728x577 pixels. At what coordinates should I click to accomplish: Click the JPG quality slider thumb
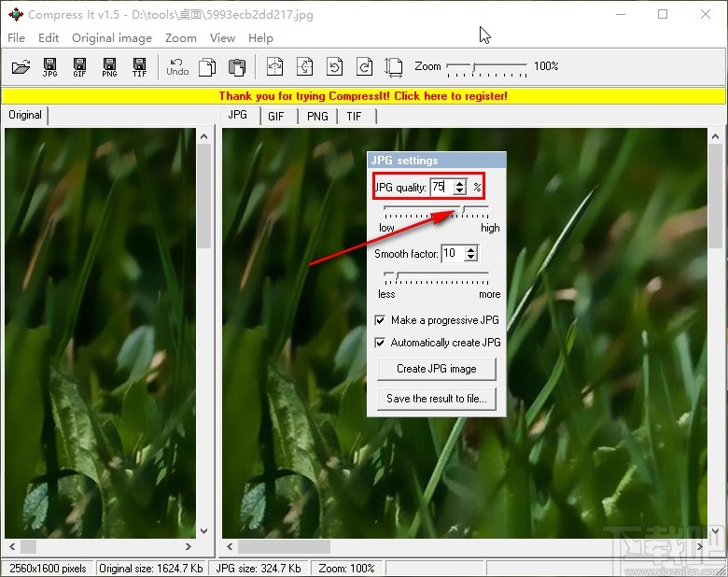pos(463,209)
